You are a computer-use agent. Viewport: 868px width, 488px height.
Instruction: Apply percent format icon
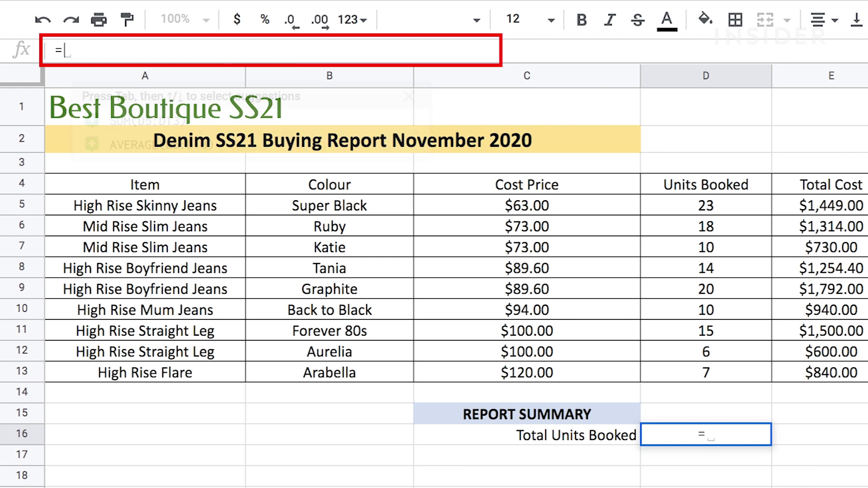click(265, 19)
